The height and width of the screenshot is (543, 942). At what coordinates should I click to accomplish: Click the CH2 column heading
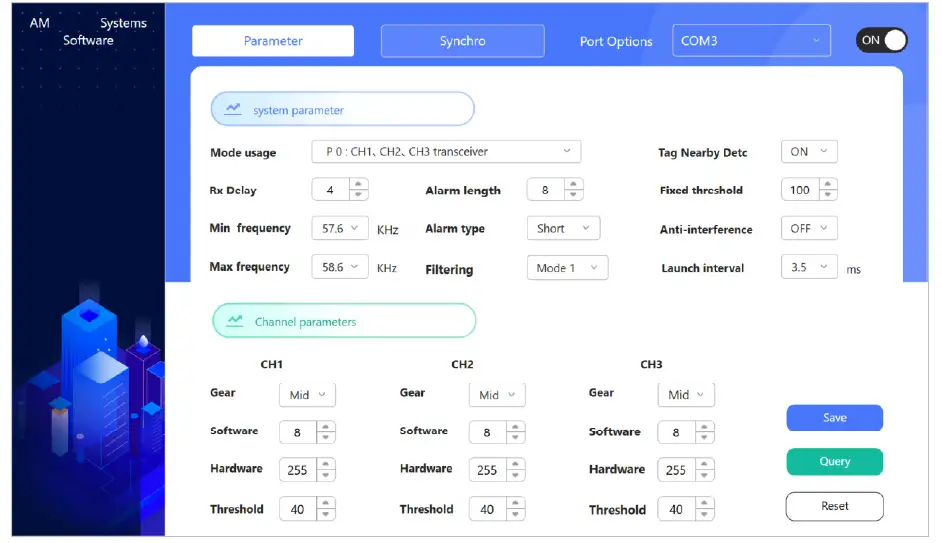coord(462,364)
